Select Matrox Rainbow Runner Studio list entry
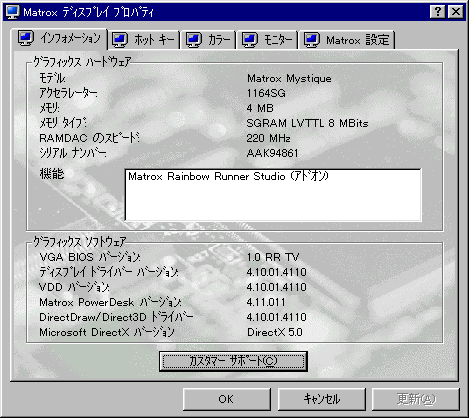This screenshot has height=418, width=469. click(229, 176)
